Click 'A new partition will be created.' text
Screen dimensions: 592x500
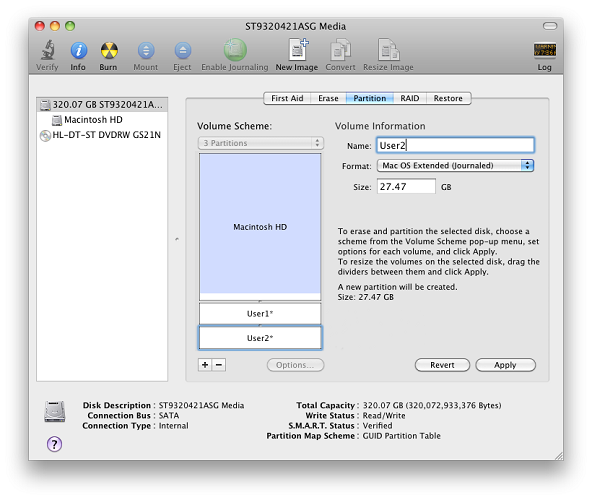397,287
